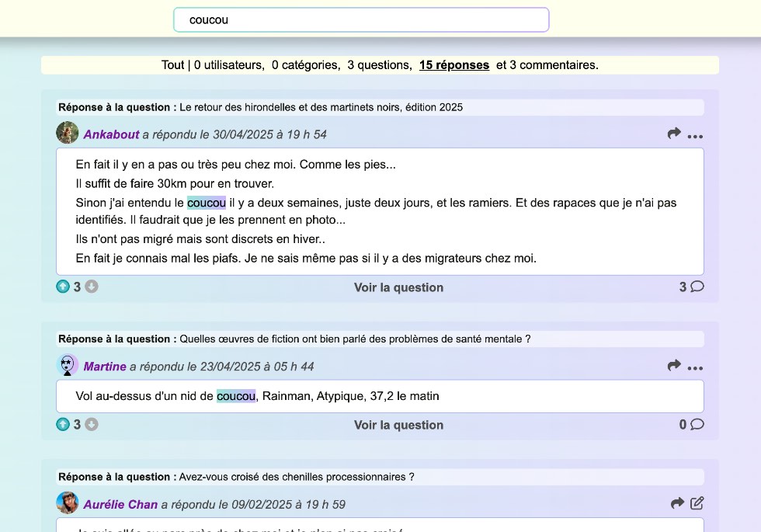Filter results by 3 questions

379,65
